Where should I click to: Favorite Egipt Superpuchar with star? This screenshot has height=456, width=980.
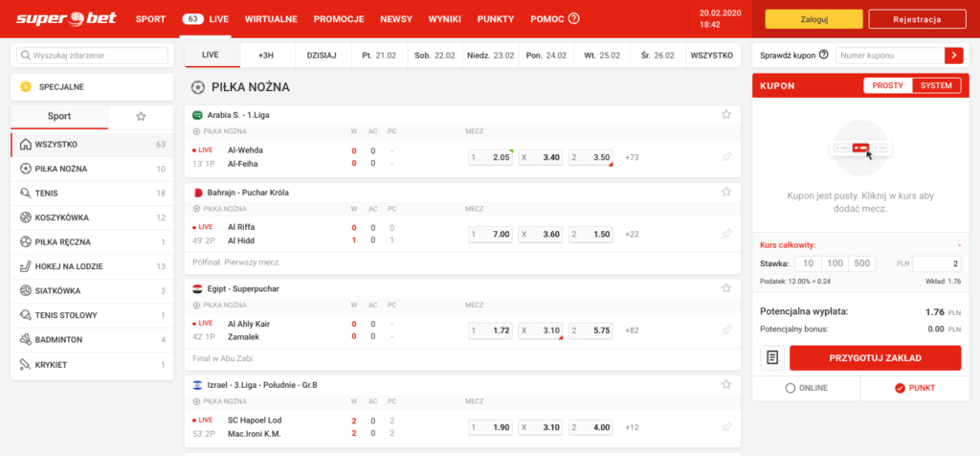(x=725, y=288)
